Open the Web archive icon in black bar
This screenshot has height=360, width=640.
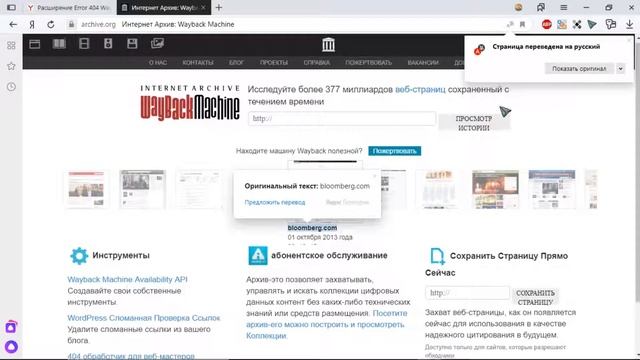coord(35,44)
